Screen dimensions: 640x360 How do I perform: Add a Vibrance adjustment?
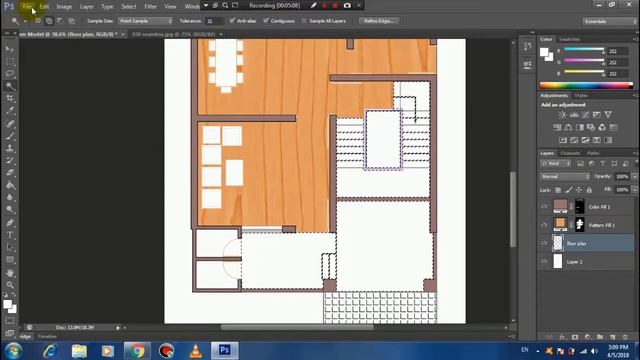click(x=608, y=115)
